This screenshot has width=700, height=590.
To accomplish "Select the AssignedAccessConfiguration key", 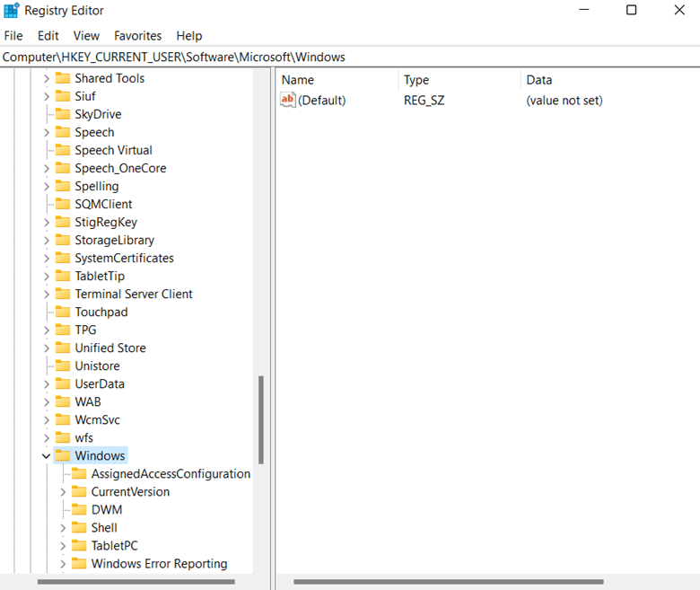I will click(x=171, y=474).
